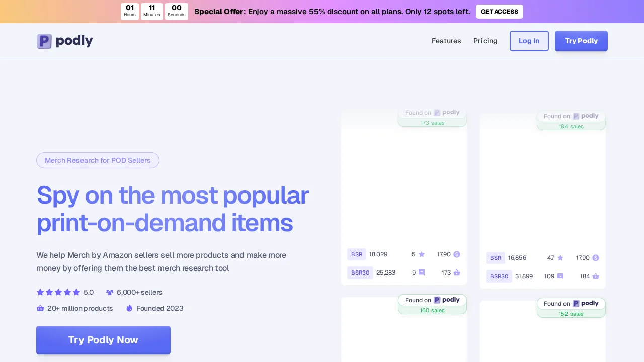Click the 173 sales badge on a product card
Screen dimensions: 644x362
tap(432, 123)
